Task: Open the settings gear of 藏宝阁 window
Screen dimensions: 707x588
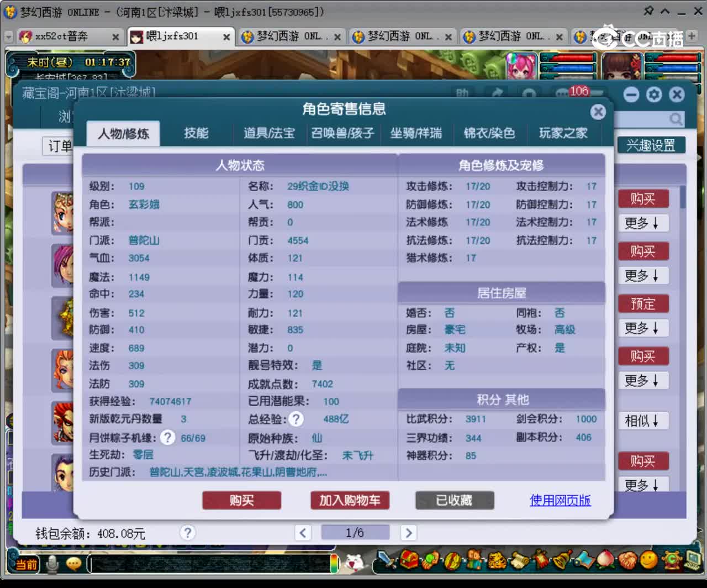Action: pyautogui.click(x=654, y=95)
